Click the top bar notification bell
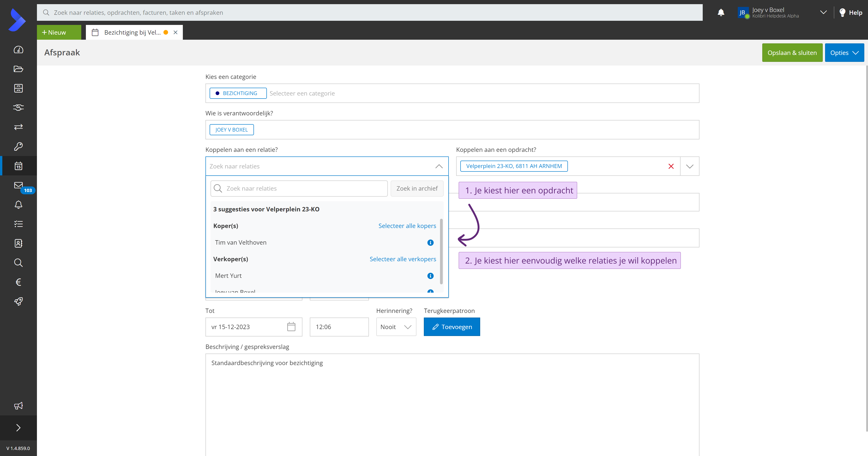Viewport: 868px width, 456px height. click(x=721, y=12)
